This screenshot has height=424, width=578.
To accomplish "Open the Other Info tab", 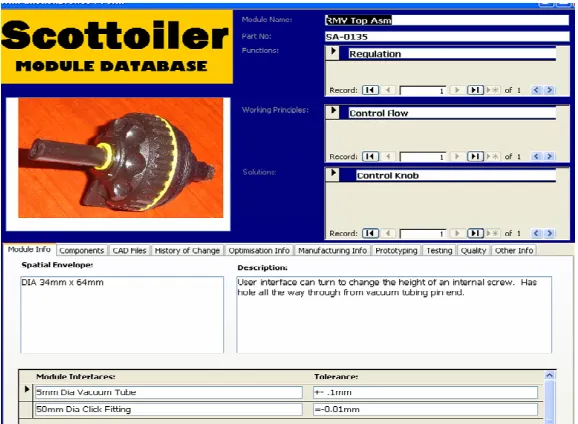I will tap(514, 251).
